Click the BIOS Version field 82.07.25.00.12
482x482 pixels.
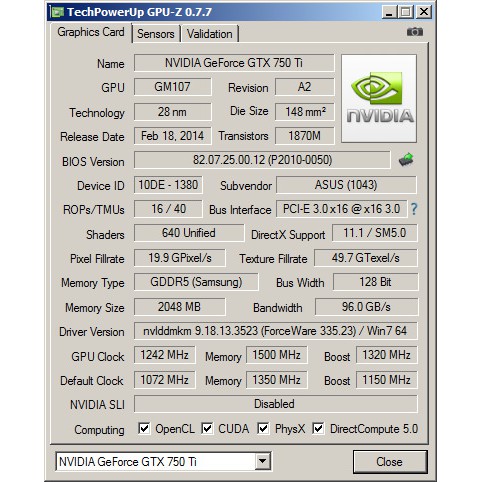[262, 160]
